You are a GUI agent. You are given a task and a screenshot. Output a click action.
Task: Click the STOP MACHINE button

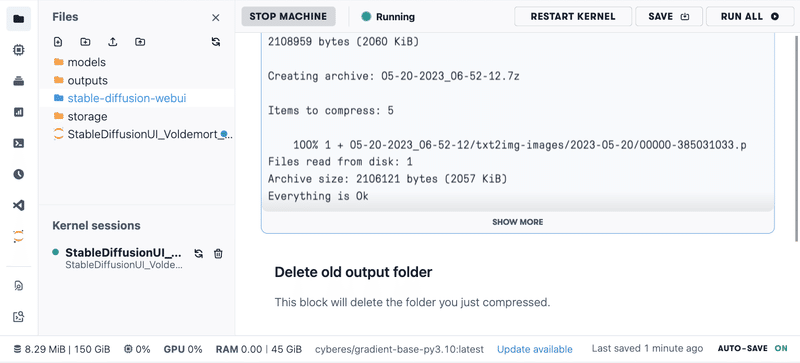pos(288,16)
